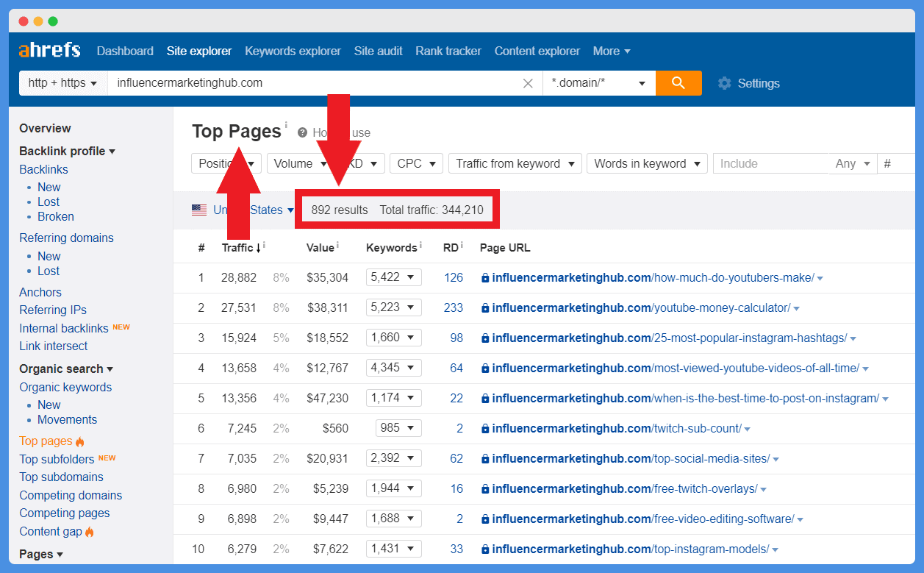Open the *.domain/* mode dropdown
The image size is (924, 573).
coord(598,83)
